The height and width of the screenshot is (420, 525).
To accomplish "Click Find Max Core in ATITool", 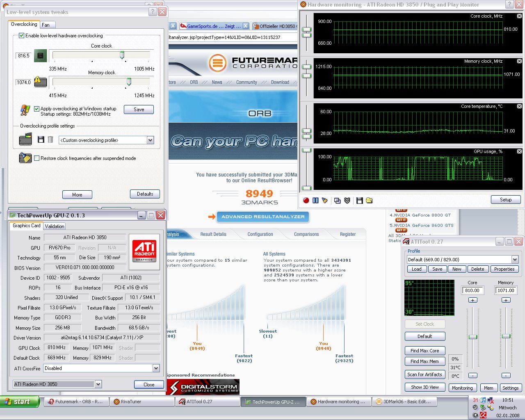I will tap(425, 351).
